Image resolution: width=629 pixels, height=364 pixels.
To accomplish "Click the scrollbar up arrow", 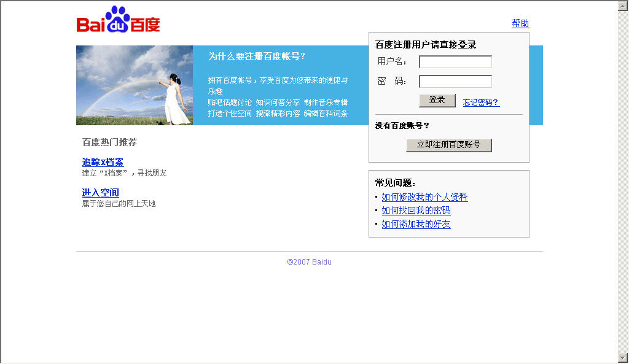I will point(623,6).
